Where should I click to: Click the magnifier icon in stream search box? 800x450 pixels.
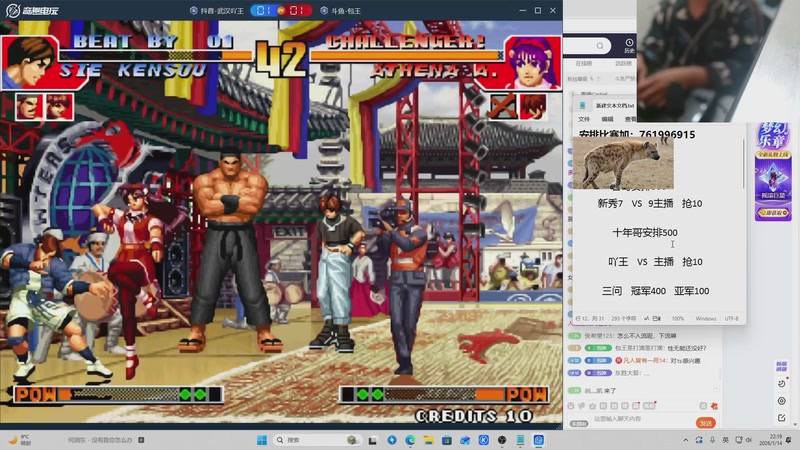coord(600,46)
